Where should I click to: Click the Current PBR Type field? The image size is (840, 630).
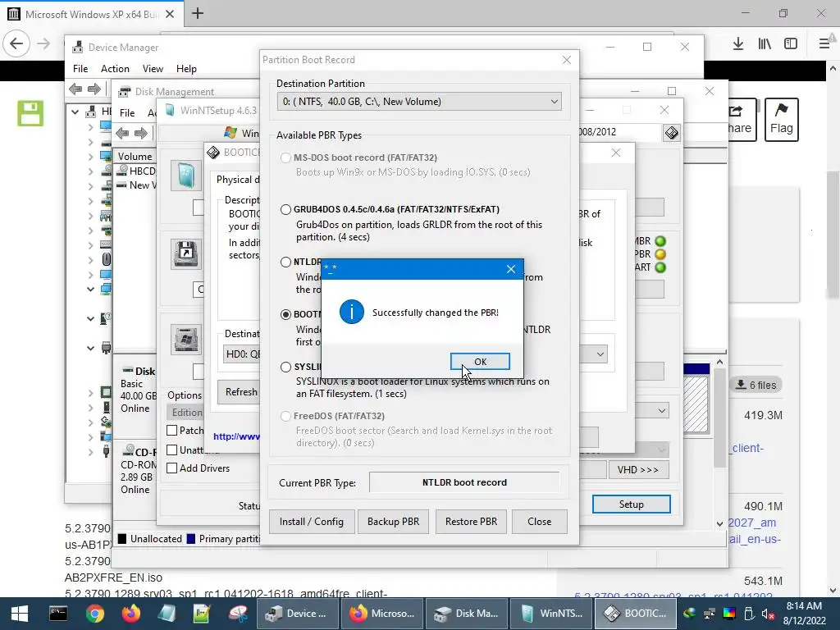(x=464, y=482)
